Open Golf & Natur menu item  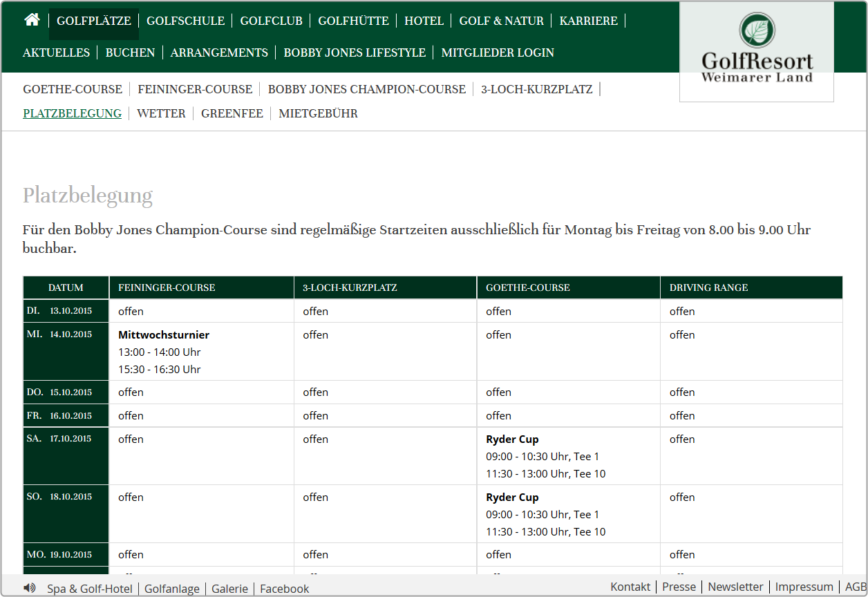click(x=502, y=21)
